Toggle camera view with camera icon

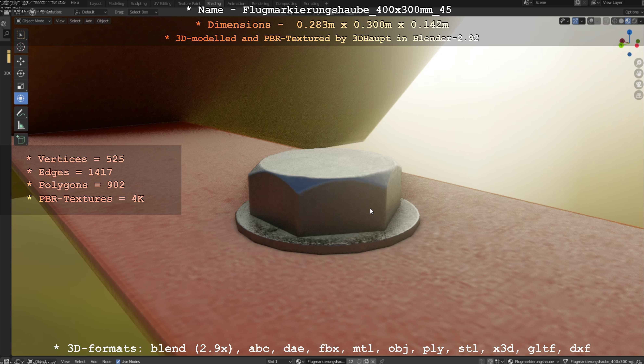click(638, 85)
